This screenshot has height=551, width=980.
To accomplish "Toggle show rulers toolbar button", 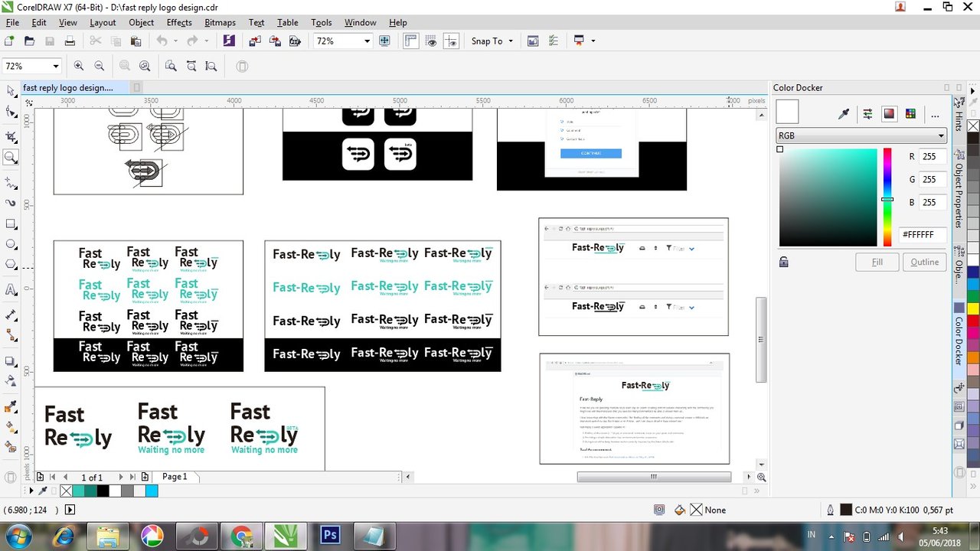I will pos(411,41).
